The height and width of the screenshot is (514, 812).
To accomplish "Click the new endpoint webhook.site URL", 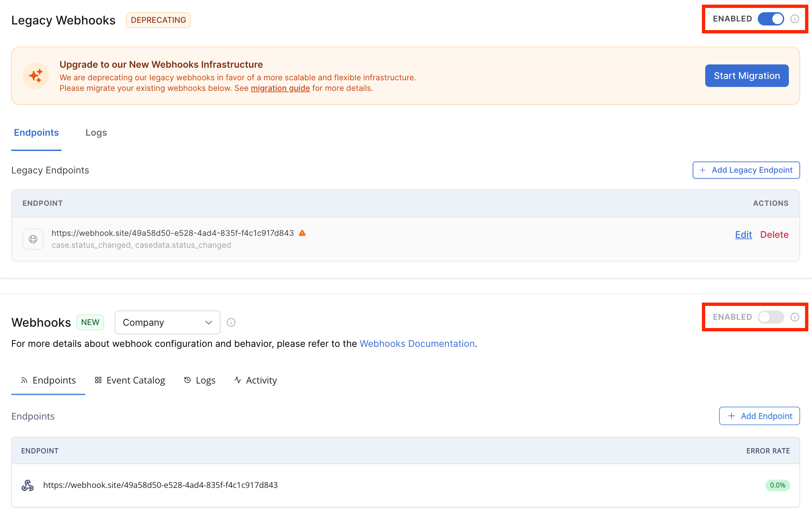I will click(x=160, y=485).
